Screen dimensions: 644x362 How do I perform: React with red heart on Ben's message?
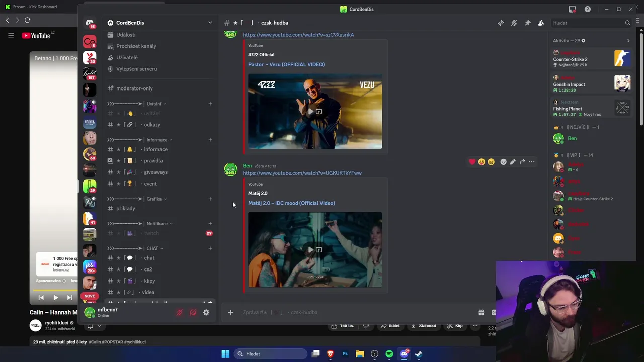[472, 162]
